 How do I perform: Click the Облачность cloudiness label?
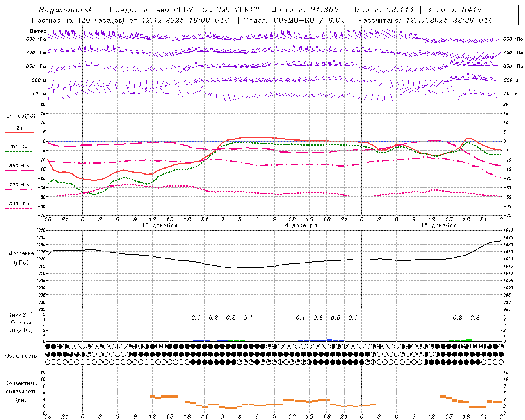21,356
